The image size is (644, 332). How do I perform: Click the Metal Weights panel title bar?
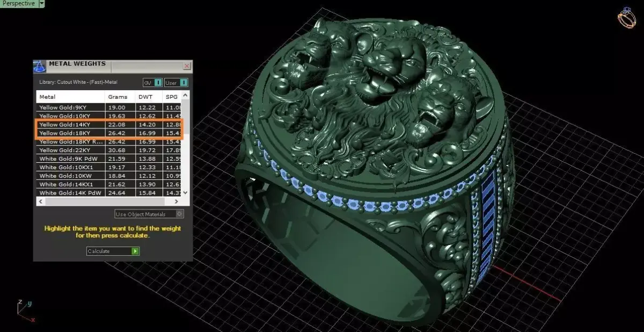(113, 66)
